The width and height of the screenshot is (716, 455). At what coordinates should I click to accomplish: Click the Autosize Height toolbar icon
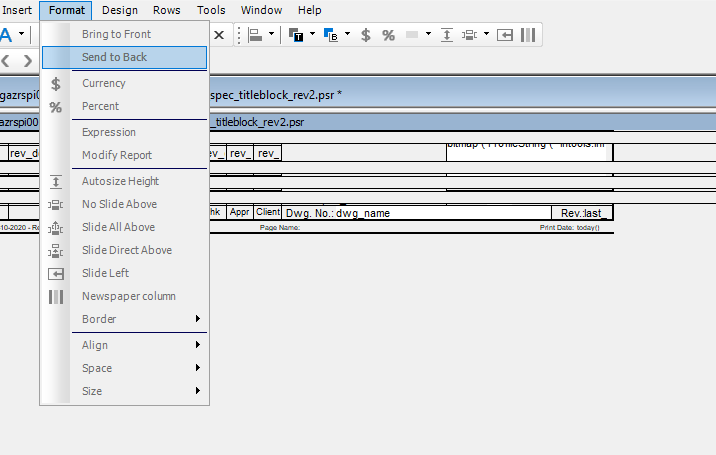[x=447, y=35]
